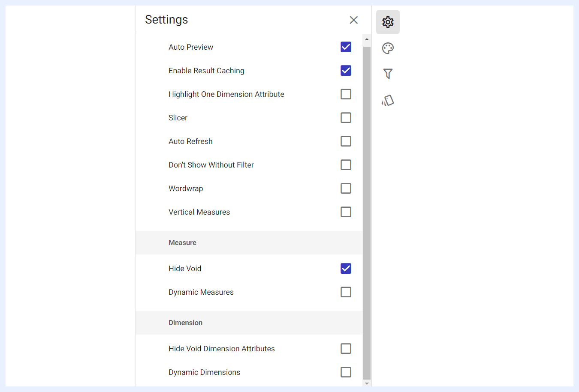Image resolution: width=579 pixels, height=392 pixels.
Task: Click the Dynamic Dimensions label
Action: coord(204,372)
